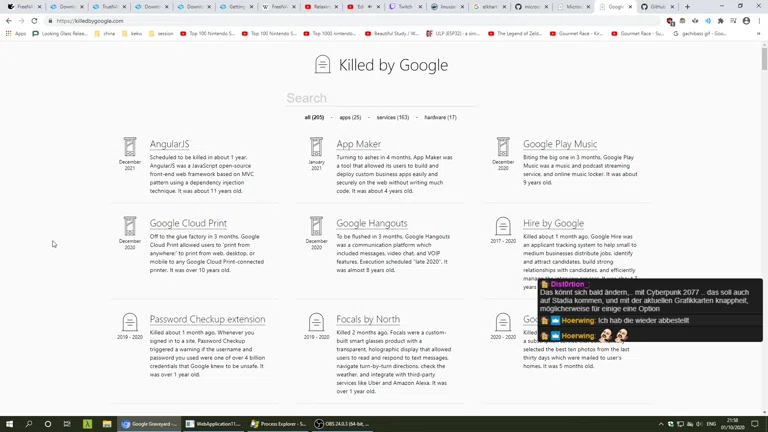
Task: Filter the list by services (163)
Action: tap(392, 117)
